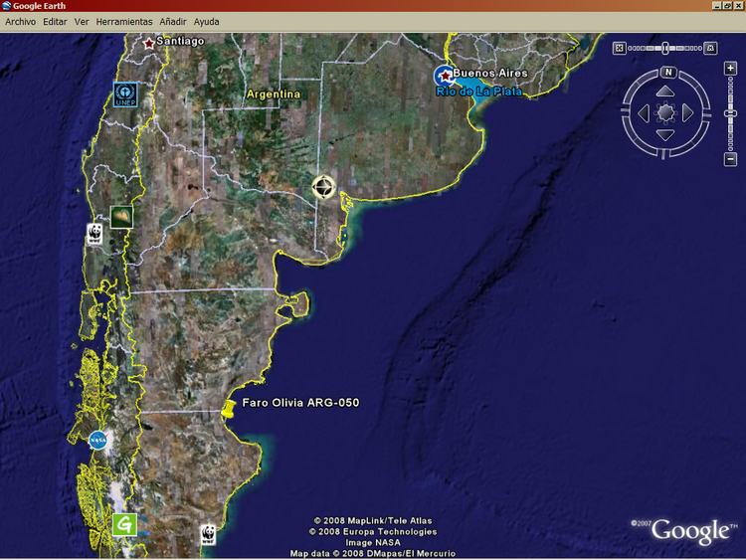
Task: Zoom out with the minus button
Action: coord(731,159)
